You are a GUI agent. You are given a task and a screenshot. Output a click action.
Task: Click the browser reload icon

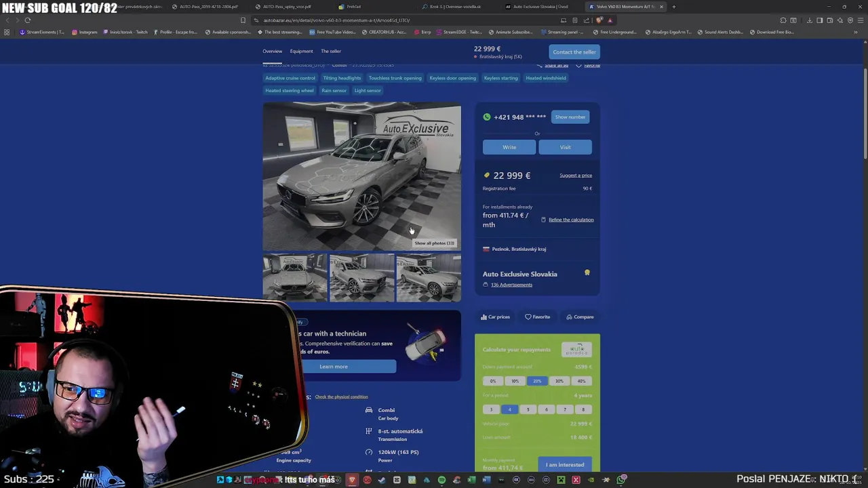coord(28,20)
